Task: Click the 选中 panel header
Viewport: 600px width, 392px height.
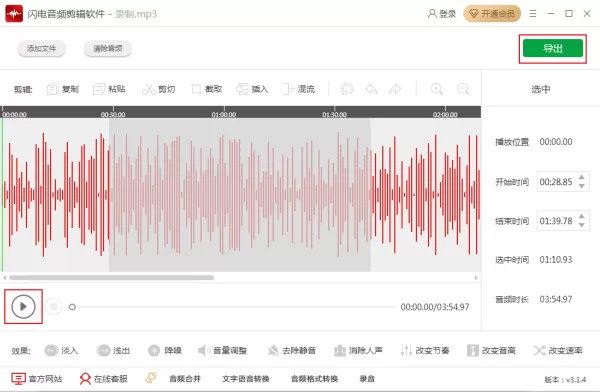Action: point(541,89)
